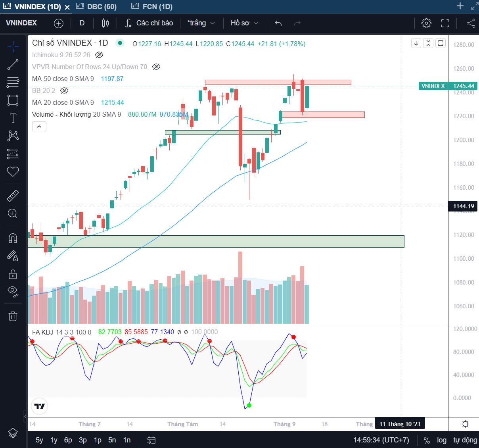Toggle percentage scale mode
The height and width of the screenshot is (448, 479).
pyautogui.click(x=427, y=440)
